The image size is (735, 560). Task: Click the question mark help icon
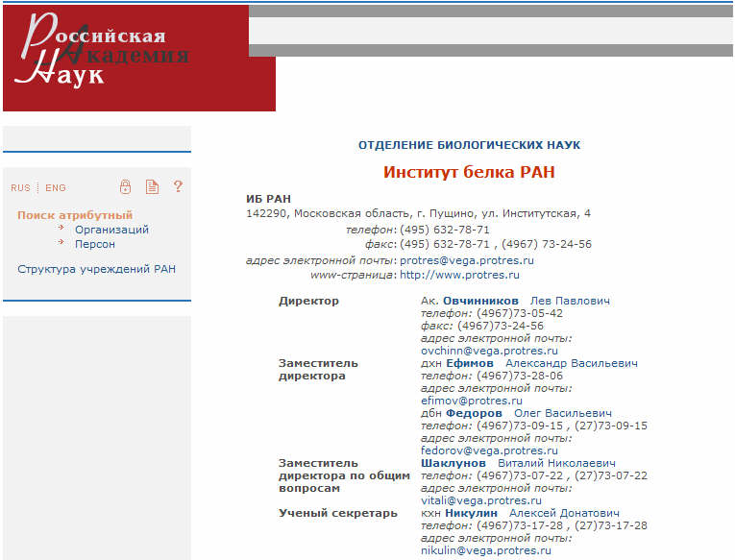(178, 186)
